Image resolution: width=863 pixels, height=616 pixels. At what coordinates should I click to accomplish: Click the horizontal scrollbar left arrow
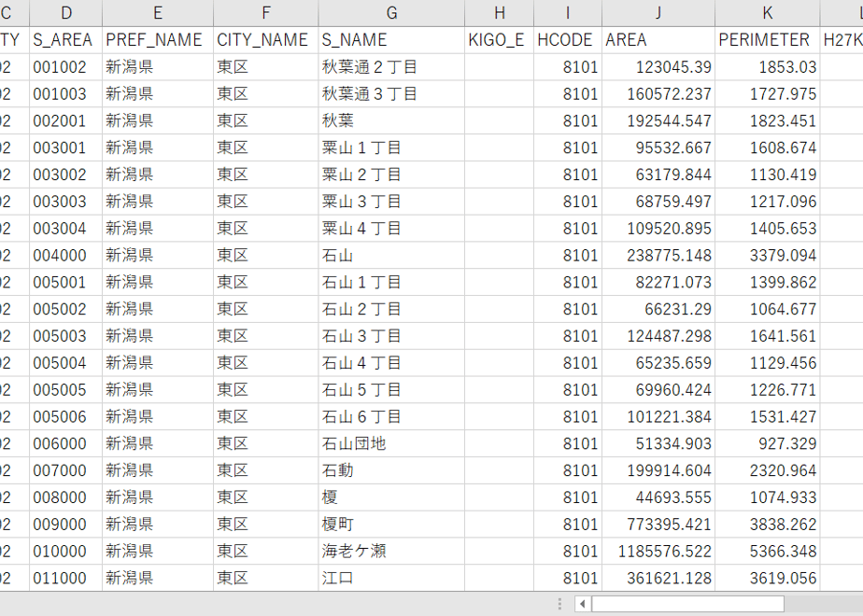coord(582,604)
